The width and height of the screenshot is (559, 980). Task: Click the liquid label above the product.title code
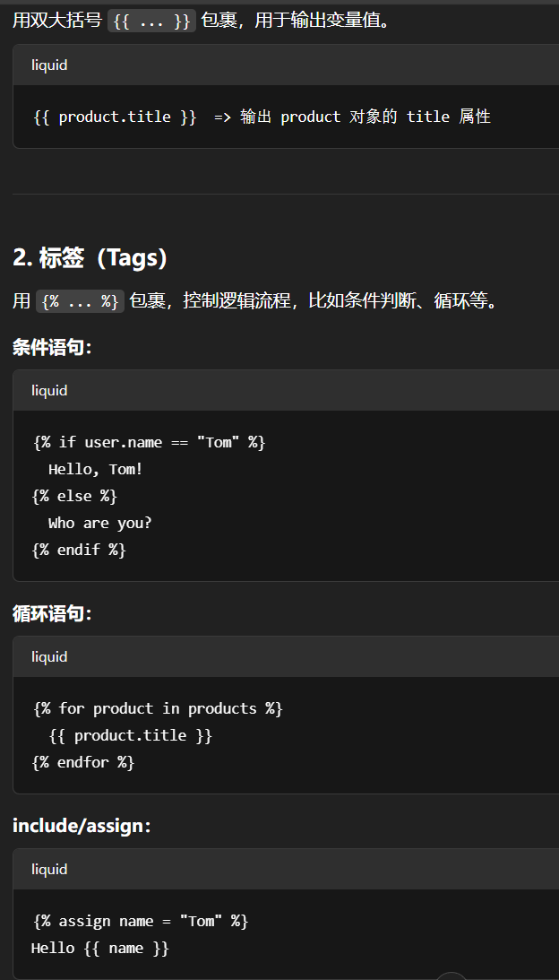(x=49, y=65)
